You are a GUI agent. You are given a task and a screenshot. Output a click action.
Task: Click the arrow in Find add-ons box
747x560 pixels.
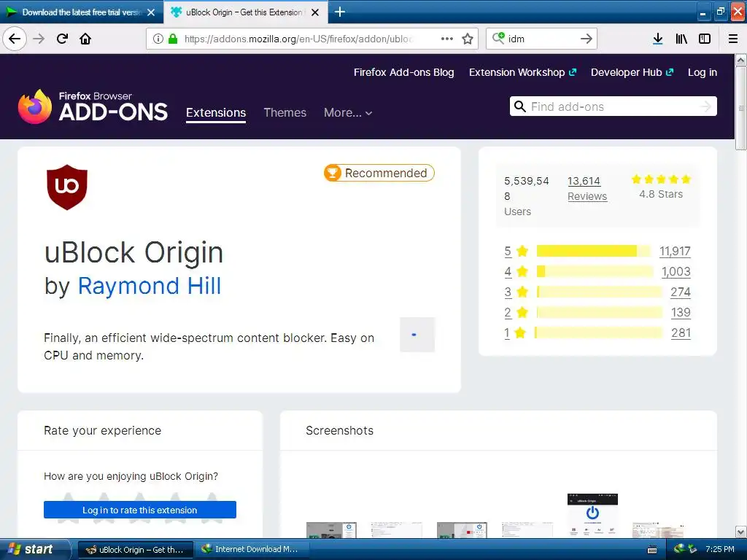pos(705,106)
